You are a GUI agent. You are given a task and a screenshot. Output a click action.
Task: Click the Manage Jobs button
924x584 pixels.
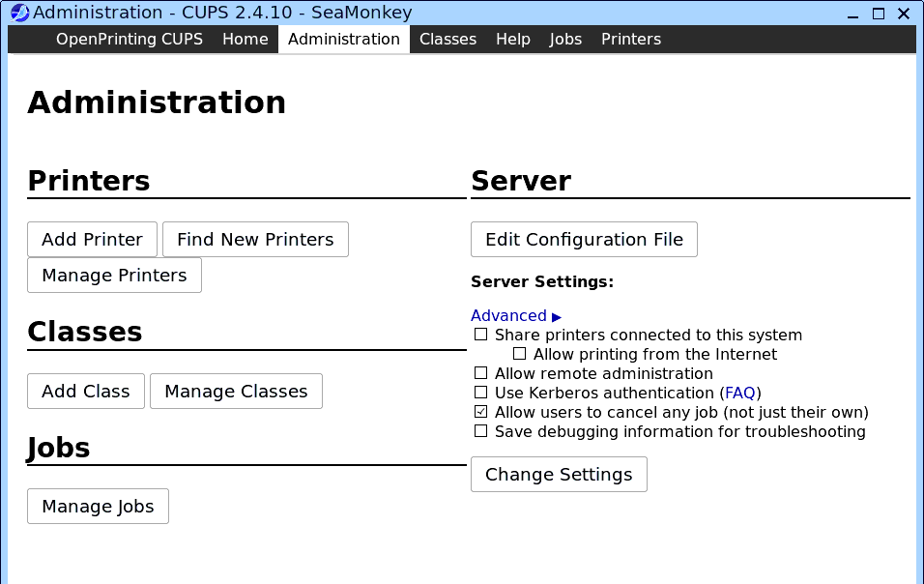98,507
